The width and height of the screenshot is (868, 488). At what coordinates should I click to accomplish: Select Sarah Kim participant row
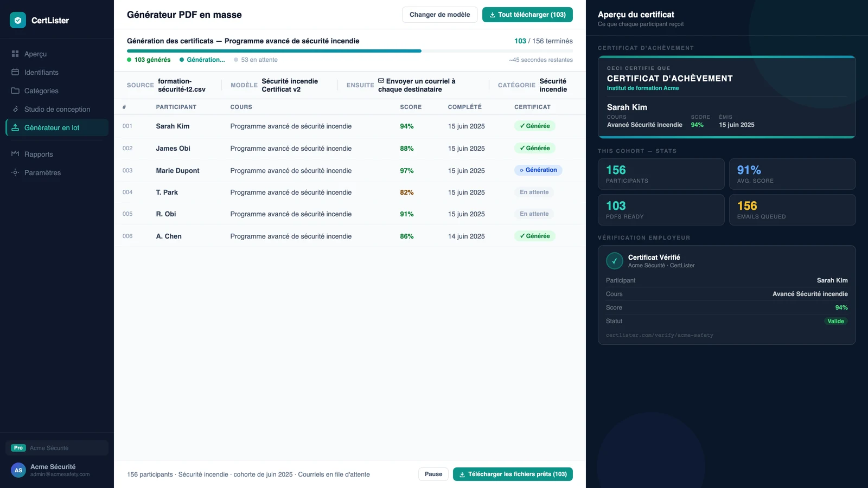pyautogui.click(x=350, y=126)
